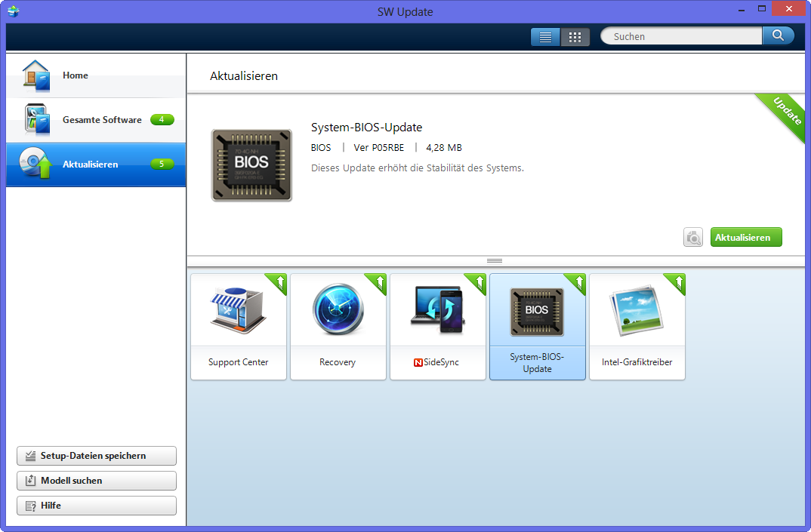The width and height of the screenshot is (811, 532).
Task: Select the System-BIOS-Update tile
Action: pos(538,327)
